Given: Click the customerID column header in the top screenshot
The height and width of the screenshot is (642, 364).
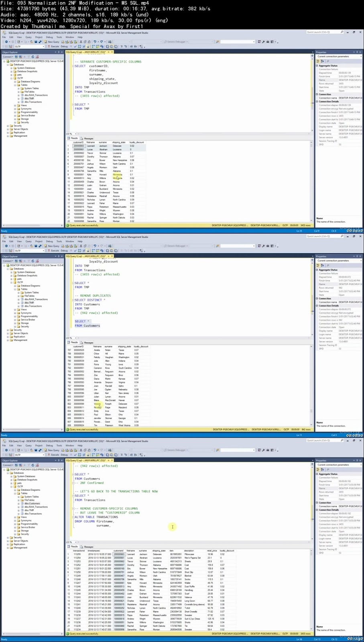Looking at the screenshot, I should [79, 142].
